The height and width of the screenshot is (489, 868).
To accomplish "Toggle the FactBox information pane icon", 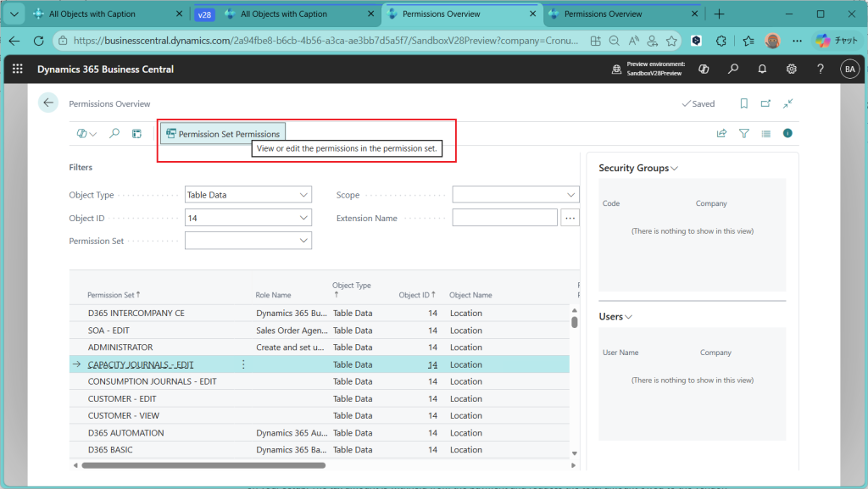I will click(787, 134).
